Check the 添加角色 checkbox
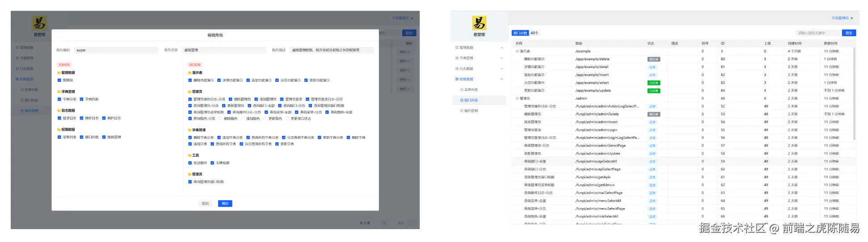 tap(243, 119)
